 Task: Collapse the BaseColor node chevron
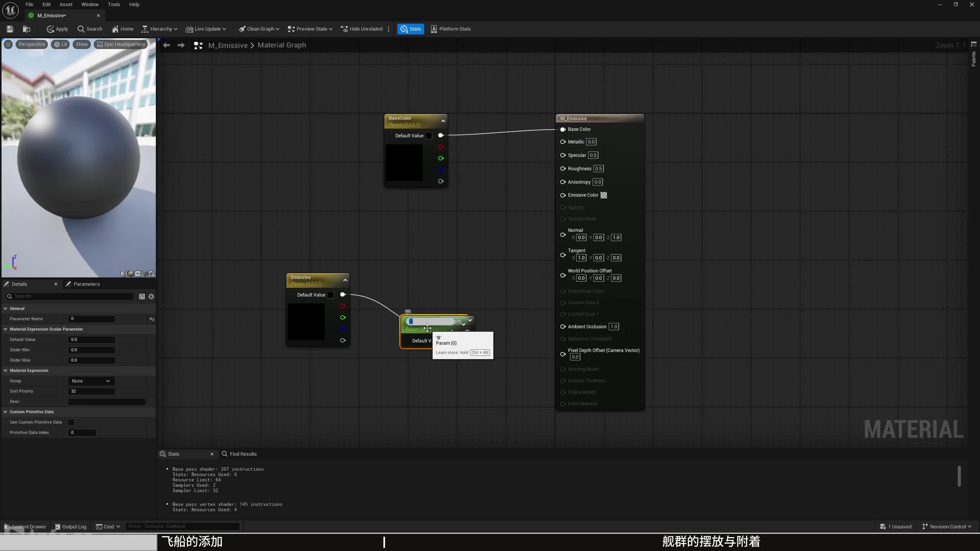[443, 121]
